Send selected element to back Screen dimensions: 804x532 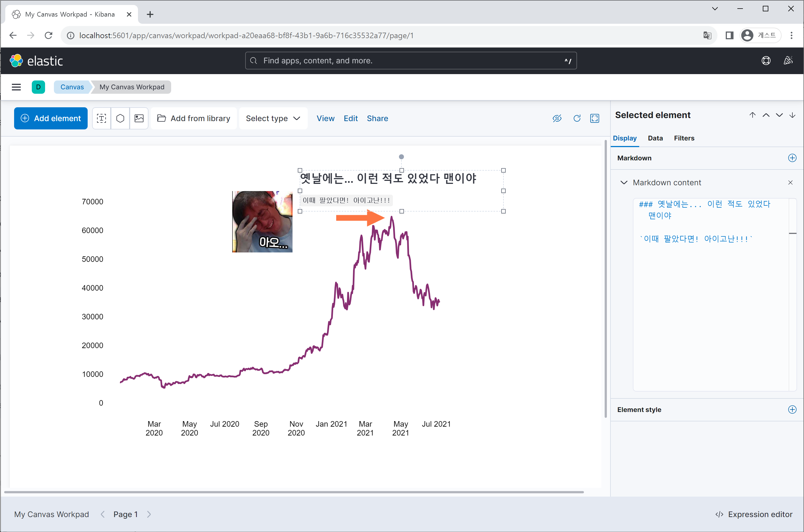(x=792, y=115)
